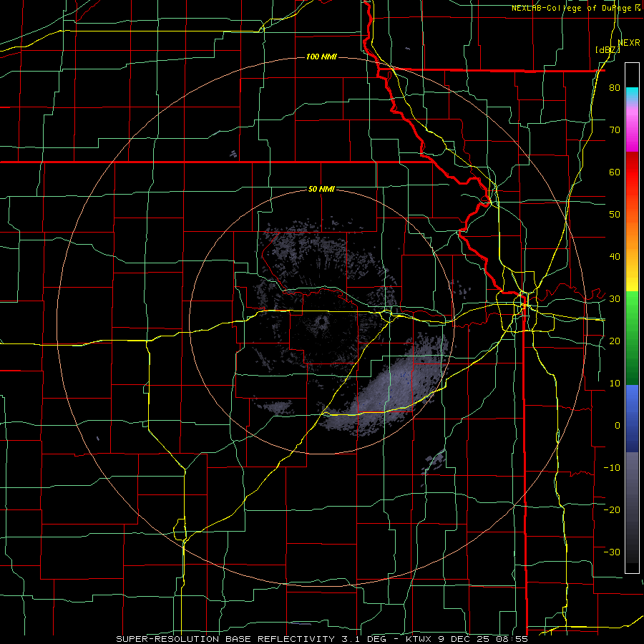This screenshot has width=644, height=644.
Task: Click the blue segment of the reflectivity color bar
Action: (x=632, y=419)
